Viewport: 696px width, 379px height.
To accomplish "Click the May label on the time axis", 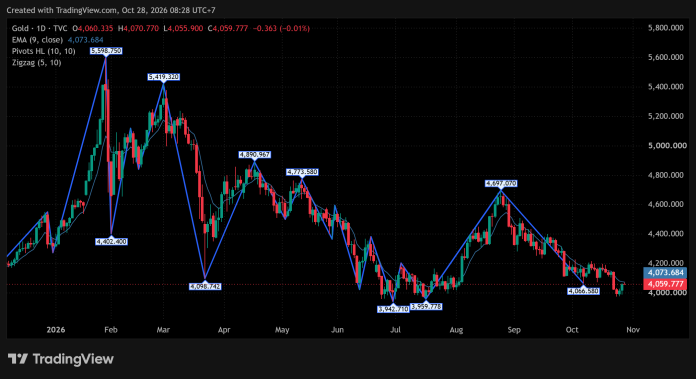I will (282, 330).
